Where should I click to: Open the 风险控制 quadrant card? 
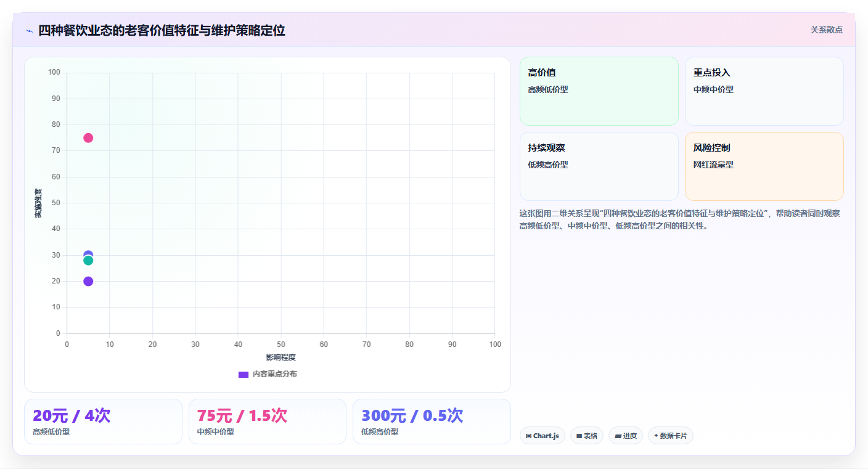[x=764, y=166]
